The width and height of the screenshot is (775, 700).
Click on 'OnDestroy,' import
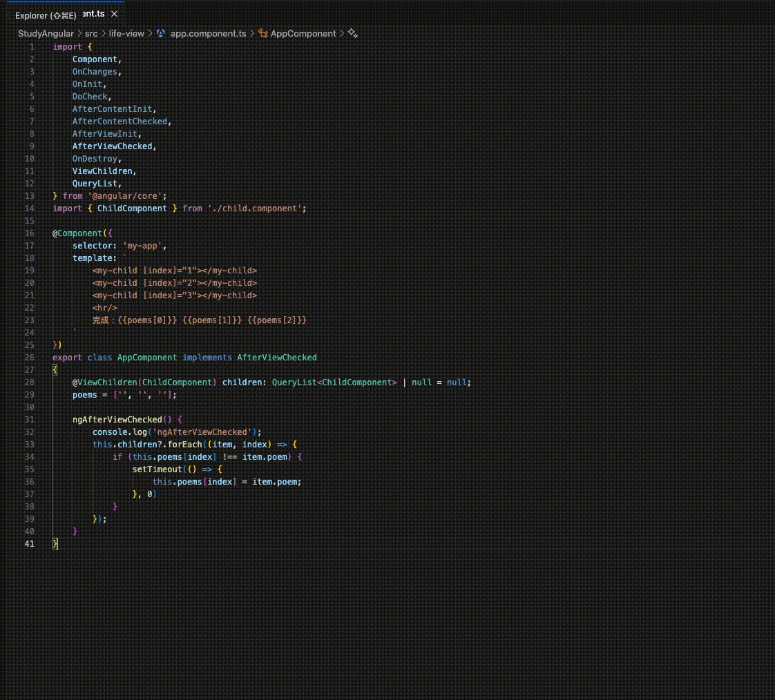tap(97, 159)
